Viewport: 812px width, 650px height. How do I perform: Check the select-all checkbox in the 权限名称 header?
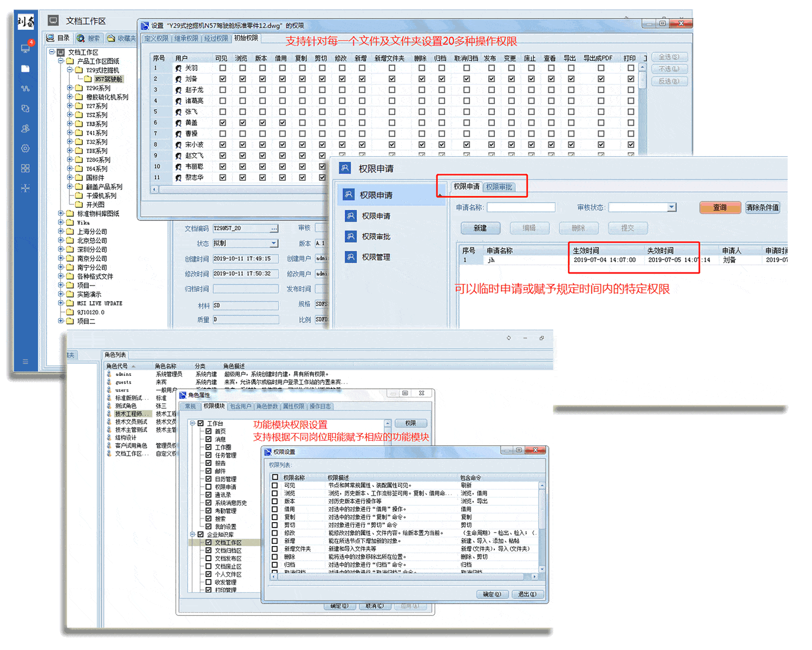tap(275, 477)
